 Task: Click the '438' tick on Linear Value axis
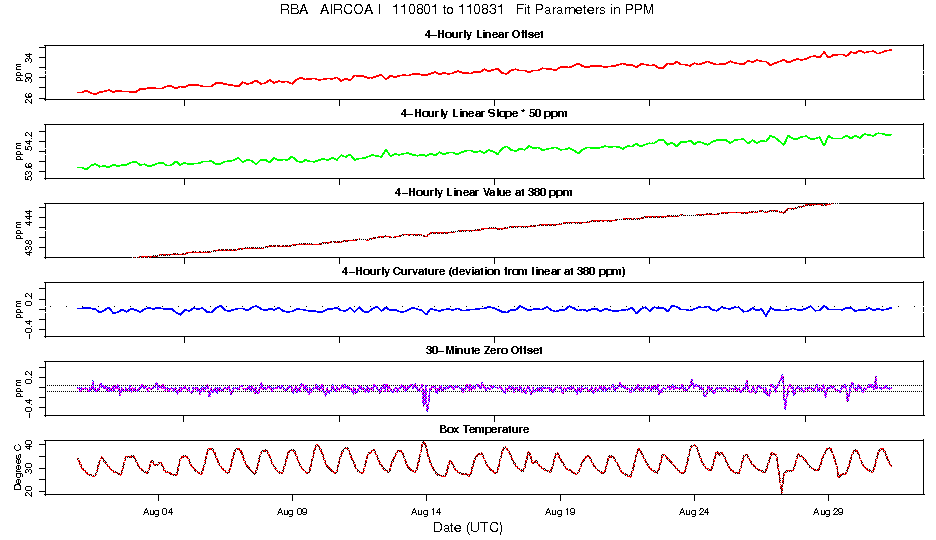point(29,248)
